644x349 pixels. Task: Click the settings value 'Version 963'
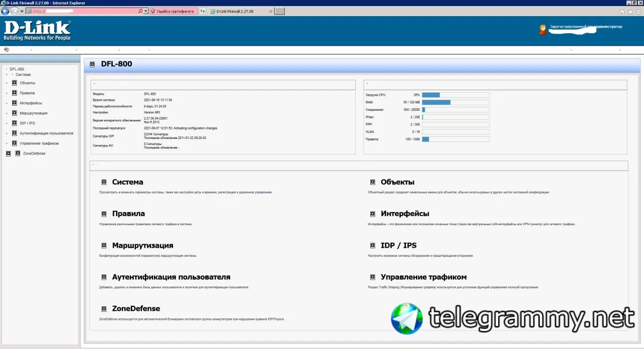click(151, 112)
